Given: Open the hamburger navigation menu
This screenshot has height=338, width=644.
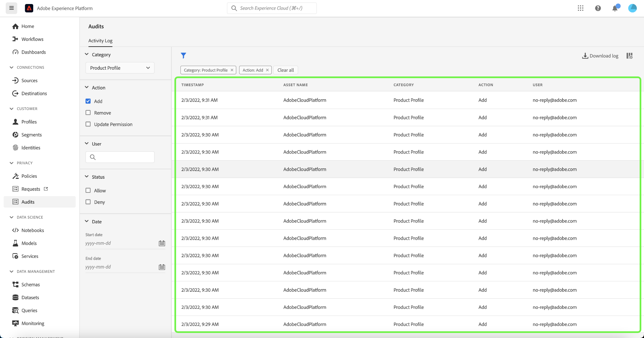Looking at the screenshot, I should 11,8.
